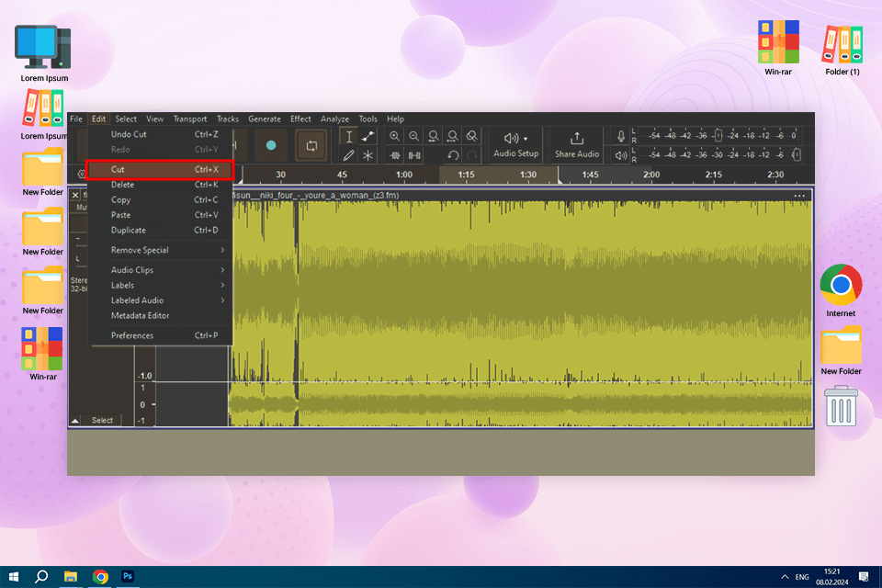The height and width of the screenshot is (588, 882).
Task: Click the track's Select button
Action: (x=102, y=420)
